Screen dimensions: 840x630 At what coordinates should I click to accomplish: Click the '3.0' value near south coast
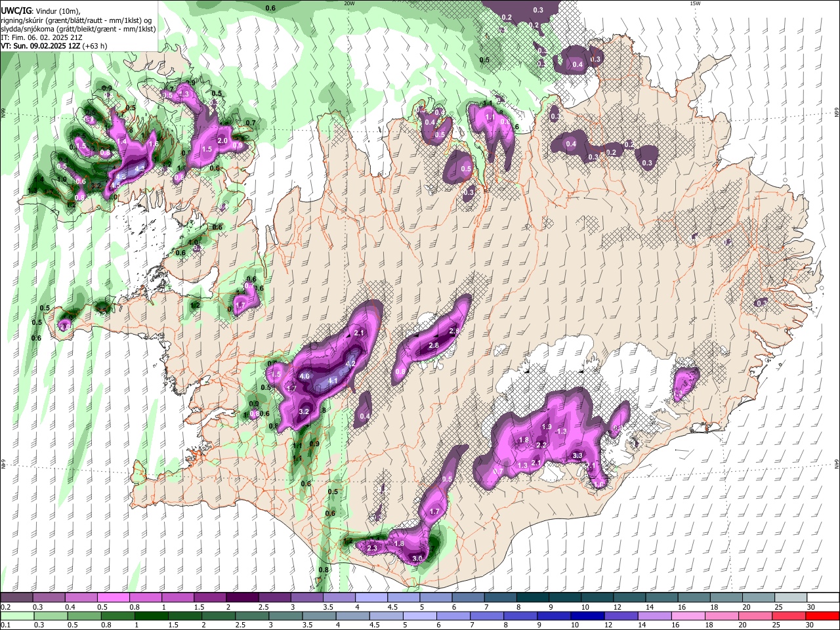tap(417, 558)
